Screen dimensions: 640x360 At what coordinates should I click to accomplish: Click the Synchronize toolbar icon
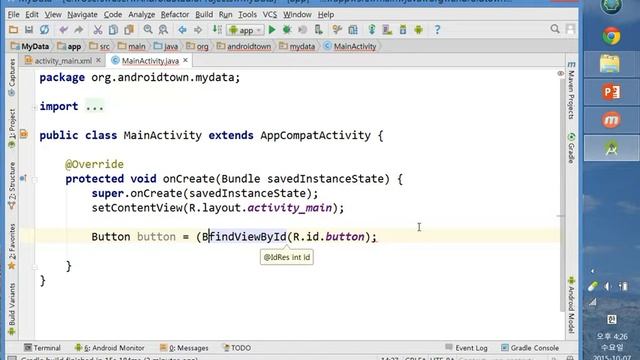tap(44, 30)
